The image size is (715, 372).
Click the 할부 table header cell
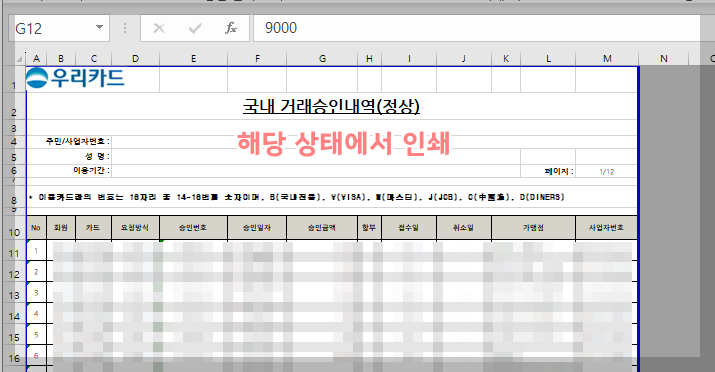click(369, 228)
